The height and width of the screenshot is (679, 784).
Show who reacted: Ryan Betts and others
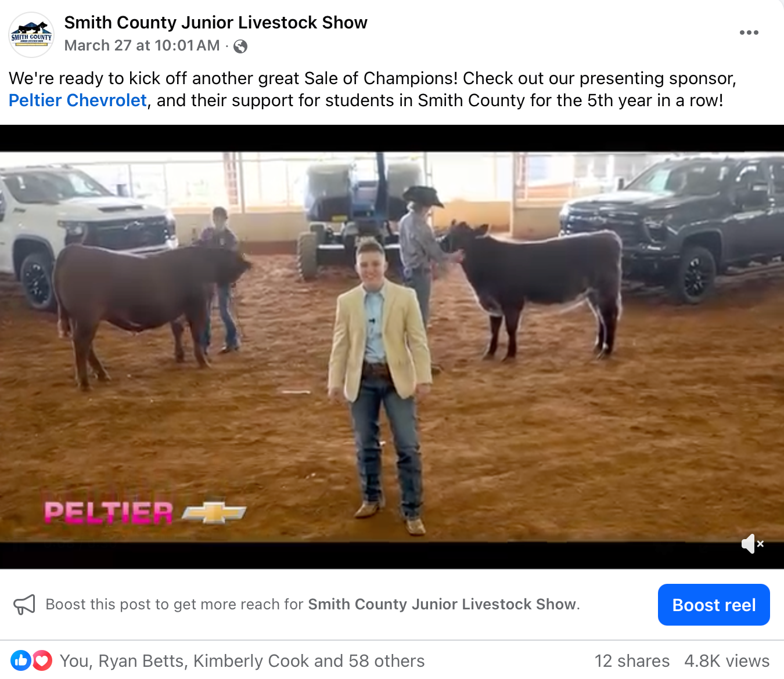tap(242, 661)
